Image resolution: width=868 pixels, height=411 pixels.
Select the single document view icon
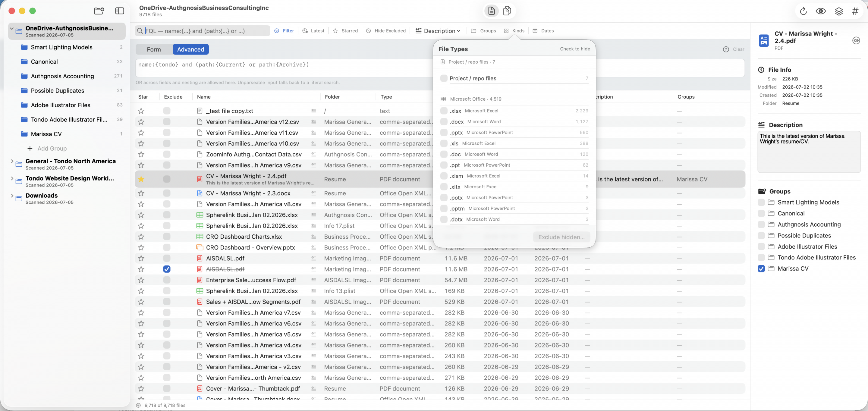(491, 11)
